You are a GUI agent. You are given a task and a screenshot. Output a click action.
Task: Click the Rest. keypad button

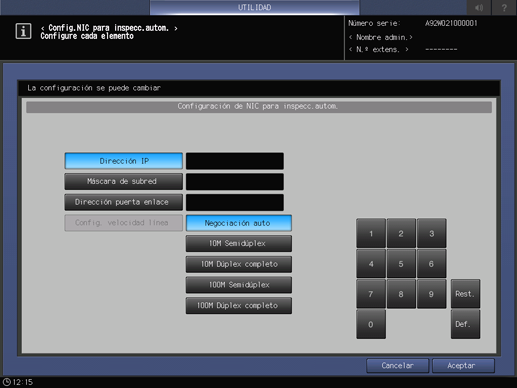[465, 294]
